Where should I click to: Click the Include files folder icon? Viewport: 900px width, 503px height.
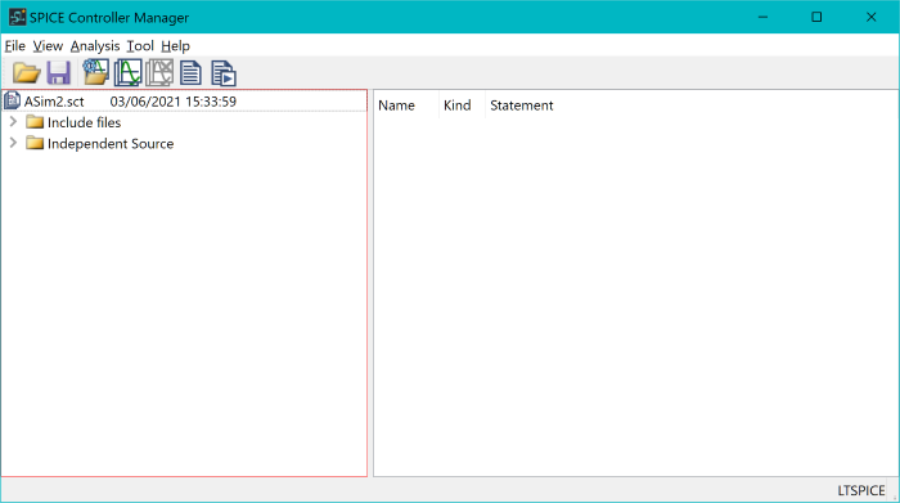coord(35,122)
